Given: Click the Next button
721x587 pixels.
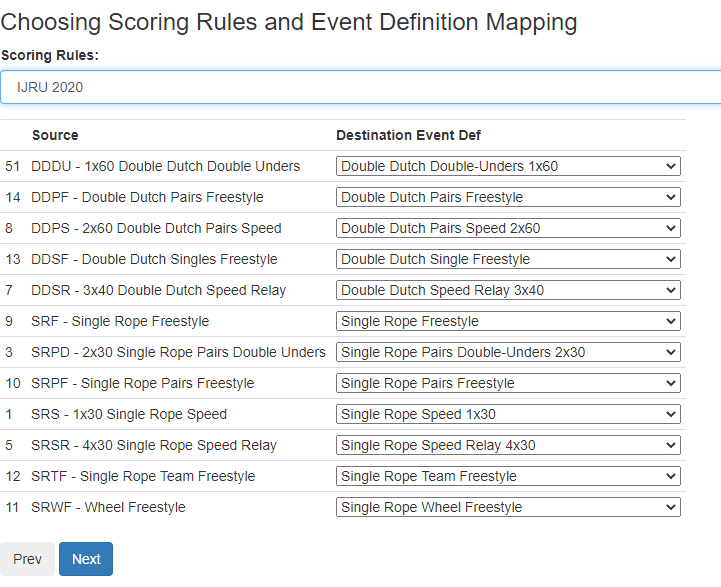Looking at the screenshot, I should click(86, 559).
